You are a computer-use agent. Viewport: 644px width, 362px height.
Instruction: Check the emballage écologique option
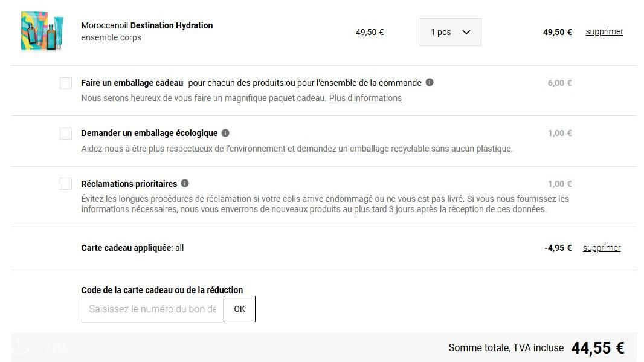click(66, 134)
